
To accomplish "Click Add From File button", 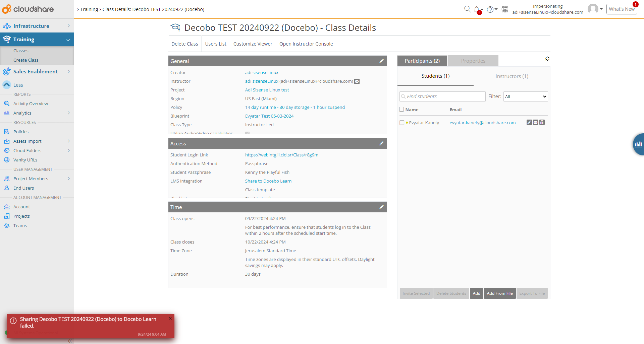I will pyautogui.click(x=500, y=293).
